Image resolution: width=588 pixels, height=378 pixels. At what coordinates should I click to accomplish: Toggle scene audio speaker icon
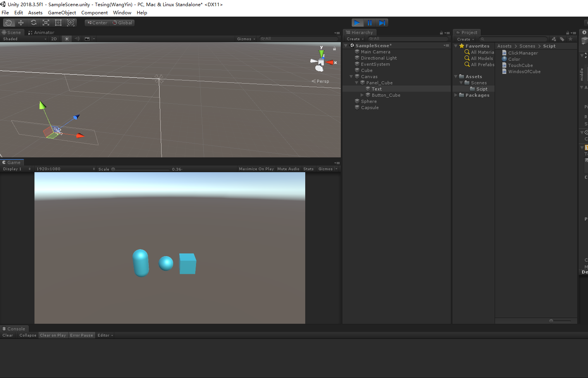[77, 39]
